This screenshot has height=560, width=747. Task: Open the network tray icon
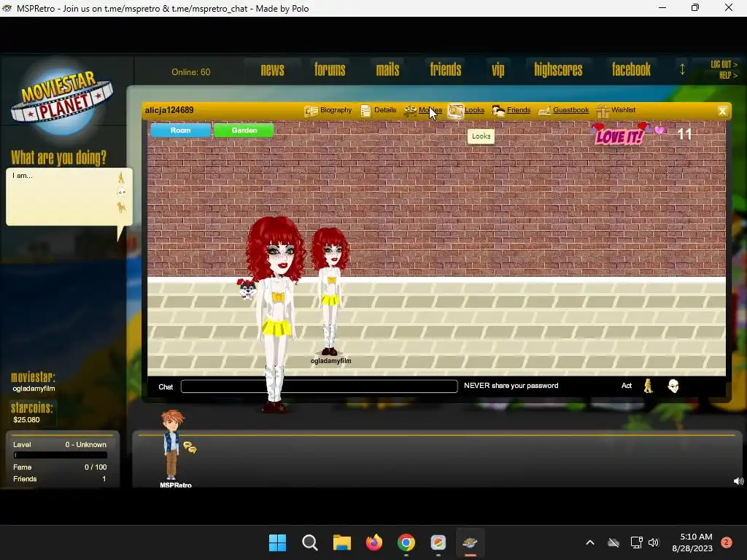[x=636, y=542]
